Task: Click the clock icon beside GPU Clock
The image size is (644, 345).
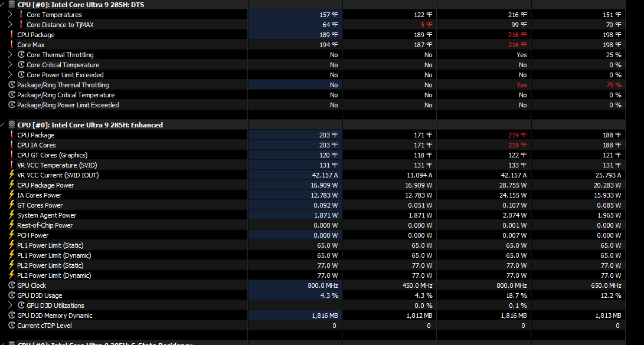Action: tap(12, 285)
